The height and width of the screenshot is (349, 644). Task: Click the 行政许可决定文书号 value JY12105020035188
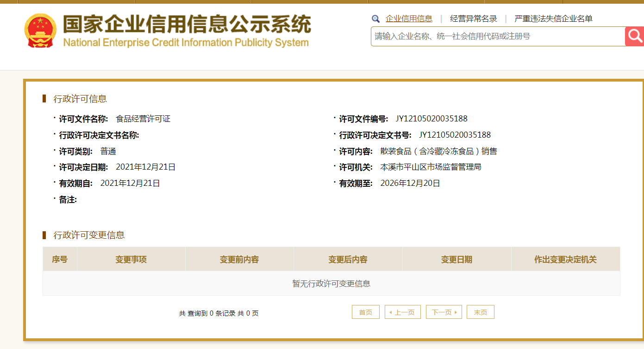tap(455, 135)
